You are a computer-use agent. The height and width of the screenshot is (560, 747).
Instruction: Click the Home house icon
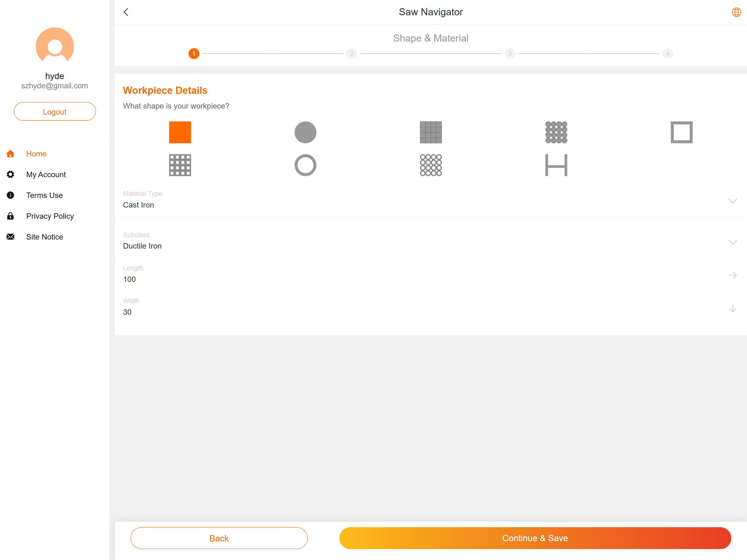point(10,154)
